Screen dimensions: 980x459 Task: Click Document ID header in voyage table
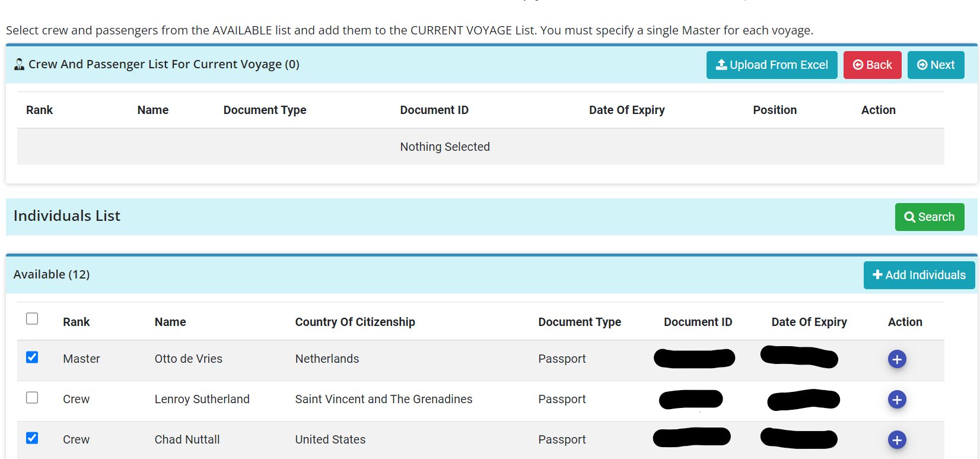(434, 110)
